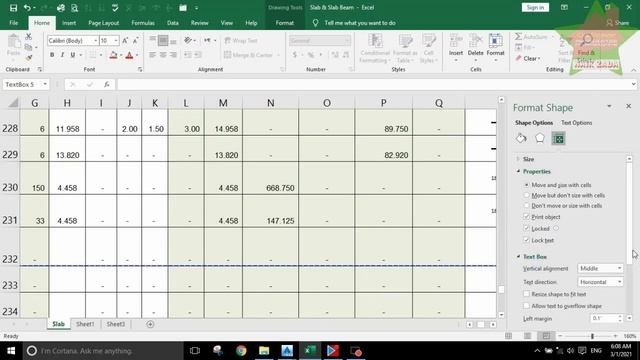Image resolution: width=640 pixels, height=360 pixels.
Task: Click the Left margin value field
Action: point(604,318)
